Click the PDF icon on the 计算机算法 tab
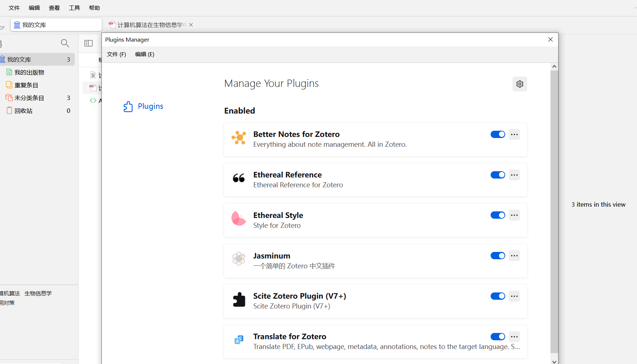This screenshot has height=364, width=637. coord(112,25)
